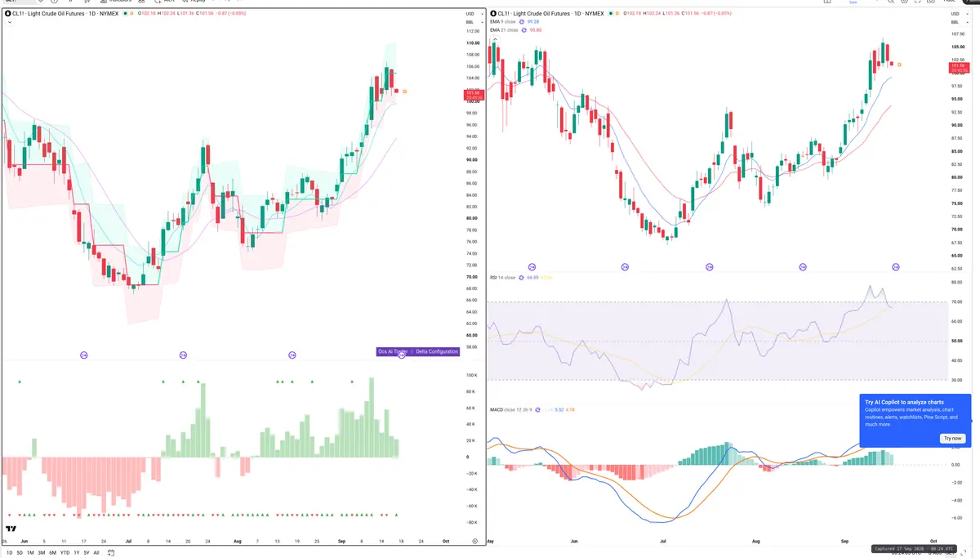This screenshot has width=980, height=558.
Task: Click the Oct label on left date axis
Action: 446,541
